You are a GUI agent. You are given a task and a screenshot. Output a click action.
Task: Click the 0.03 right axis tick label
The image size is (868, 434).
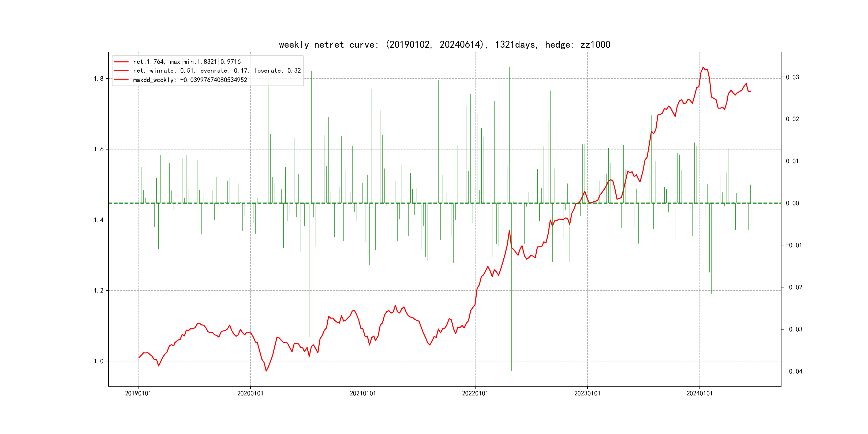click(792, 77)
